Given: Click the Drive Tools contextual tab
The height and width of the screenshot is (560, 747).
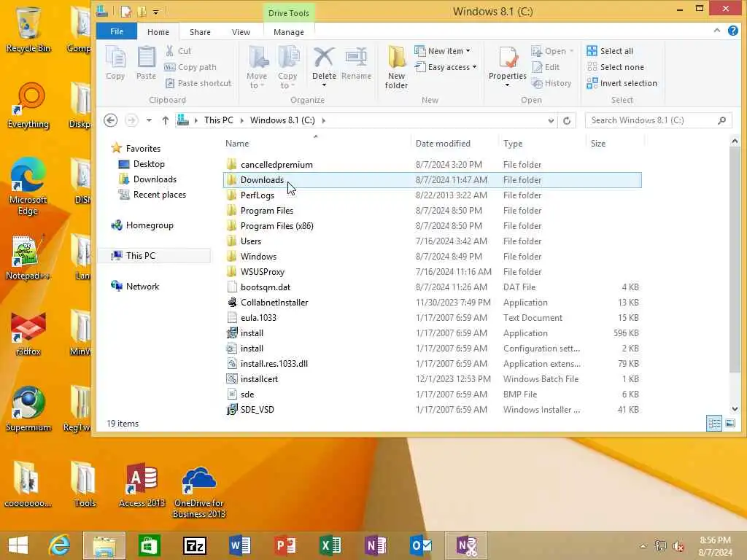Looking at the screenshot, I should 289,13.
